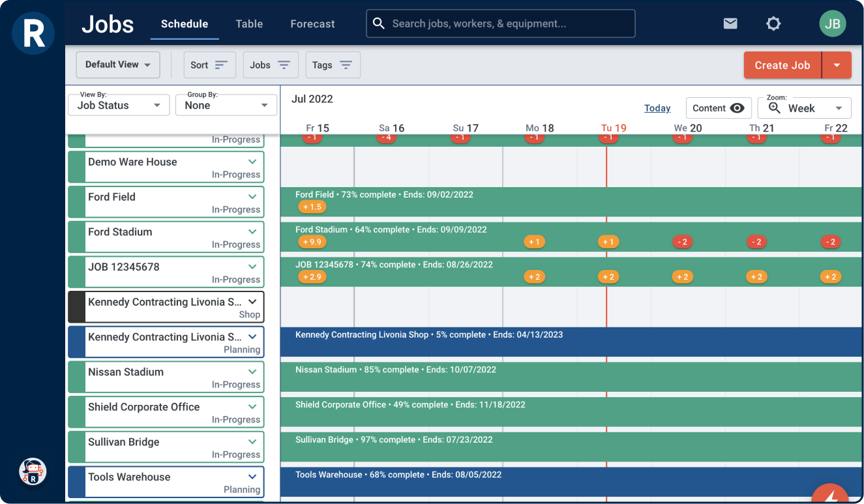The width and height of the screenshot is (864, 504).
Task: Open the Default View dropdown
Action: [x=118, y=65]
